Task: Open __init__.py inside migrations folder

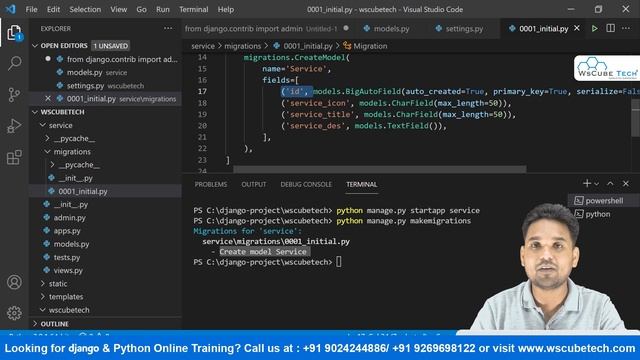Action: (x=76, y=178)
